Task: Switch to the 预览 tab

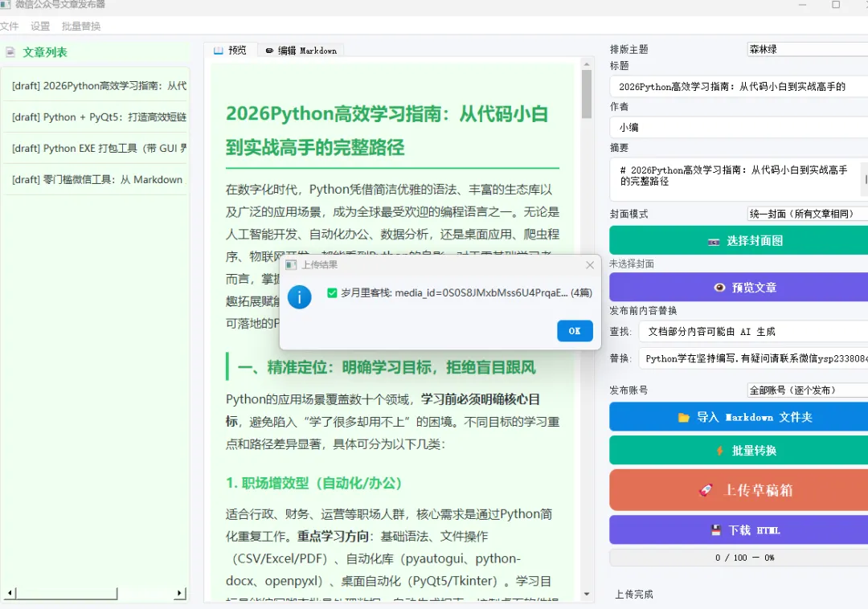Action: 231,51
